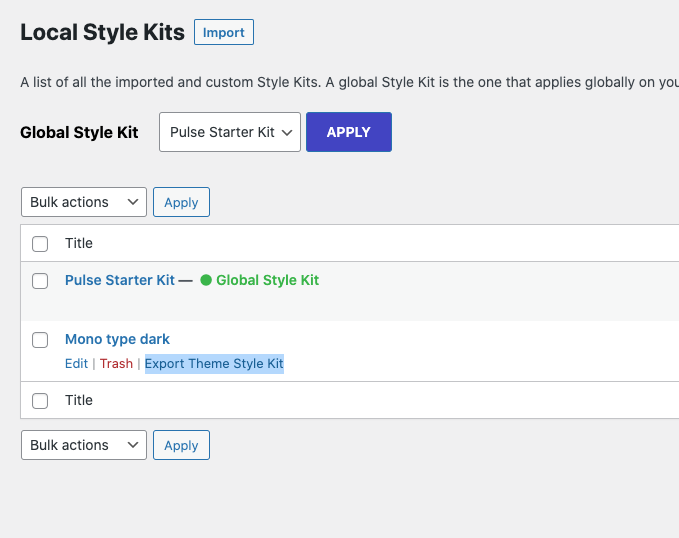The image size is (679, 538).
Task: Open the Pulse Starter Kit title link
Action: coord(120,280)
